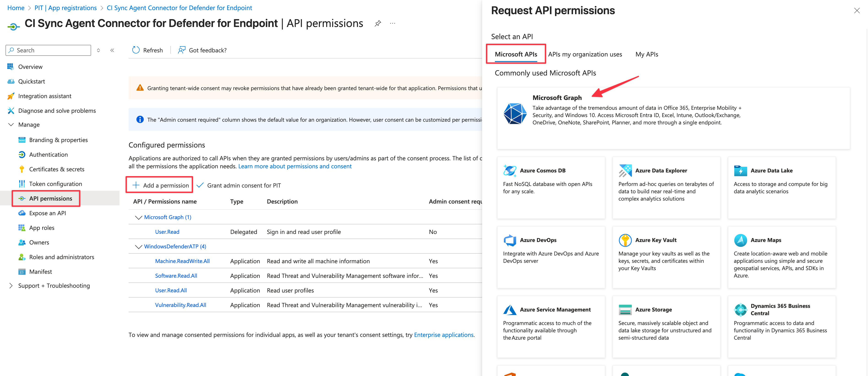Click the Owners icon
Viewport: 868px width, 376px height.
[x=22, y=242]
